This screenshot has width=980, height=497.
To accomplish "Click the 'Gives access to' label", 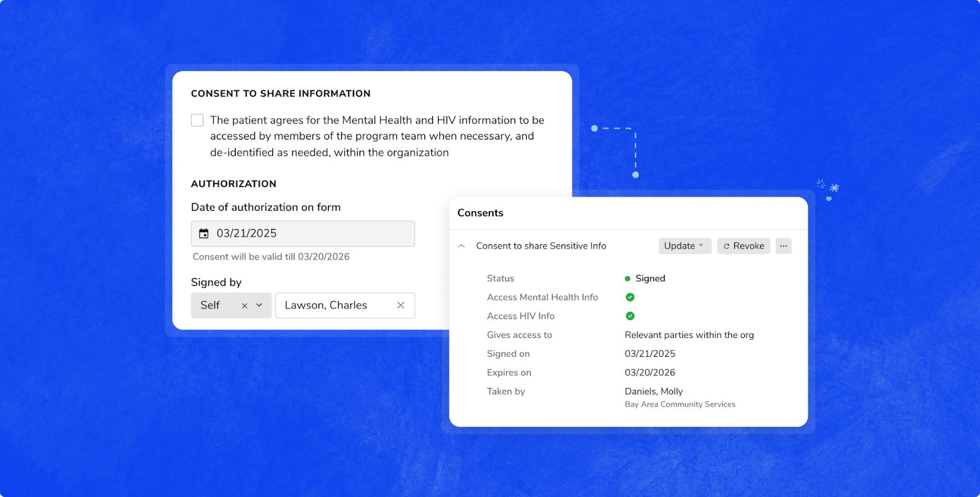I will 519,335.
